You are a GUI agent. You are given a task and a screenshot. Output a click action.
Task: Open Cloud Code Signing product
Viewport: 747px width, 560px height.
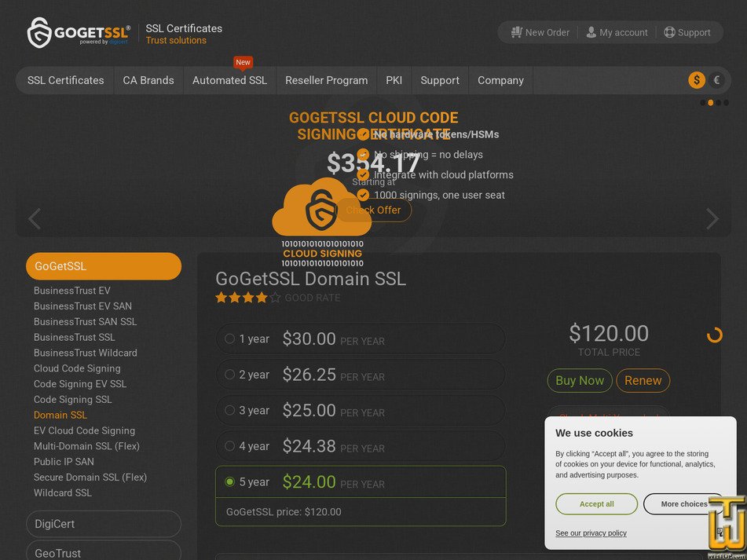click(x=77, y=368)
